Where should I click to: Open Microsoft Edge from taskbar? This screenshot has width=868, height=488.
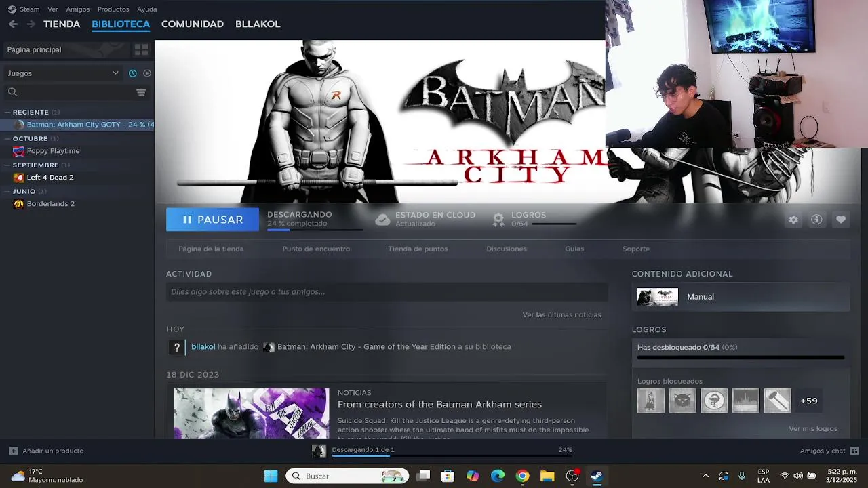coord(497,476)
